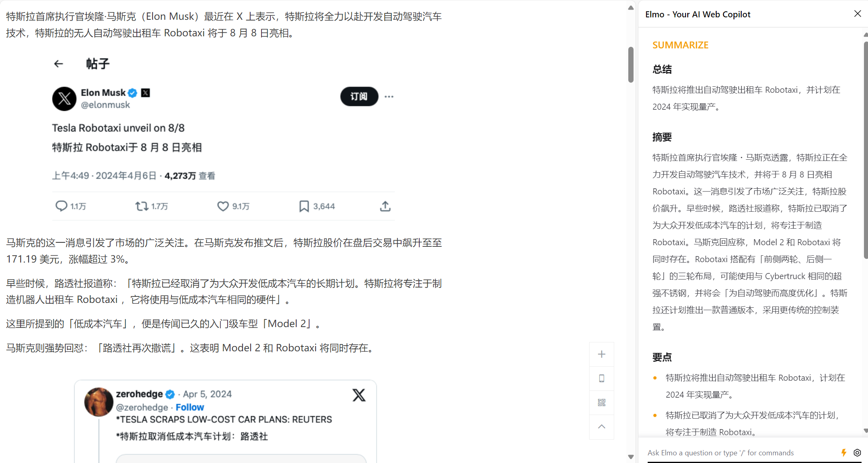Viewport: 868px width, 463px height.
Task: Click the 总结 section heading
Action: coord(662,69)
